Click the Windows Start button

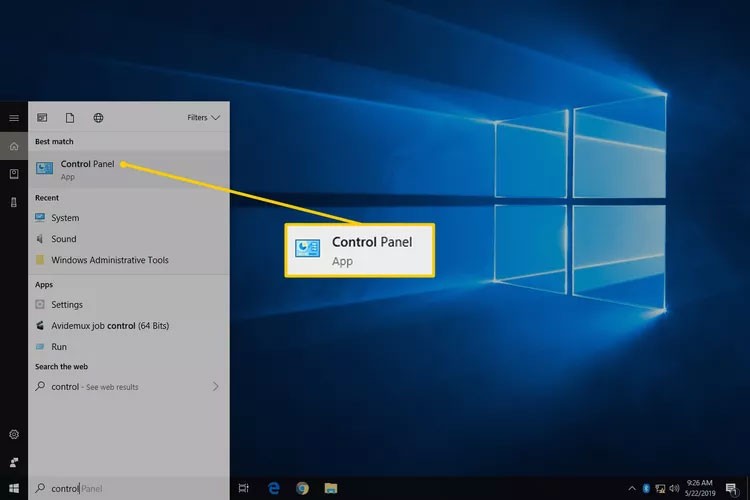tap(14, 488)
